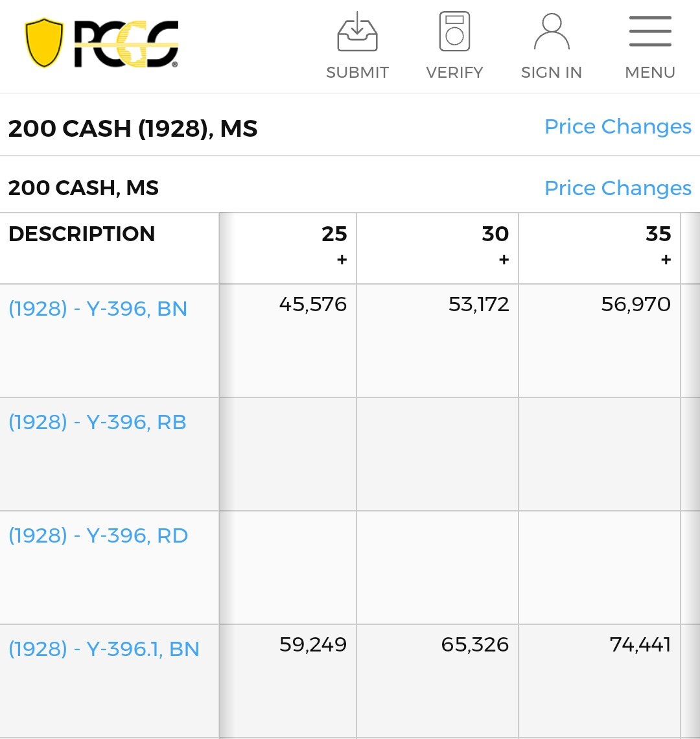Click the plus under grade 25 column
This screenshot has height=739, width=700.
(x=342, y=260)
